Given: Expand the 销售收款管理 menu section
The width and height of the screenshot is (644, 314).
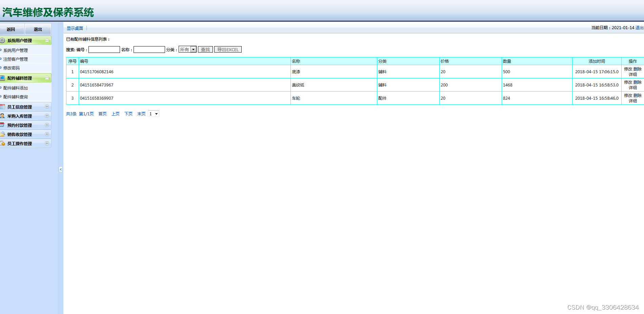Looking at the screenshot, I should pos(47,134).
